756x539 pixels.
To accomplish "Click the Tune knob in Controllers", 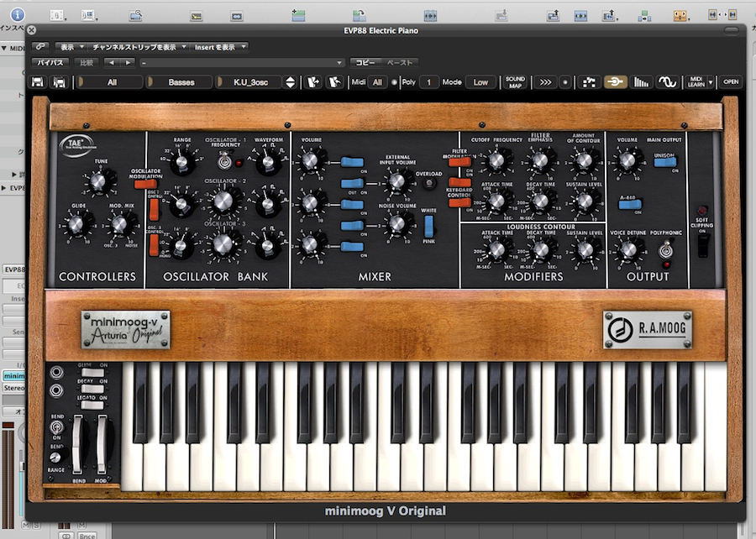I will pyautogui.click(x=98, y=181).
